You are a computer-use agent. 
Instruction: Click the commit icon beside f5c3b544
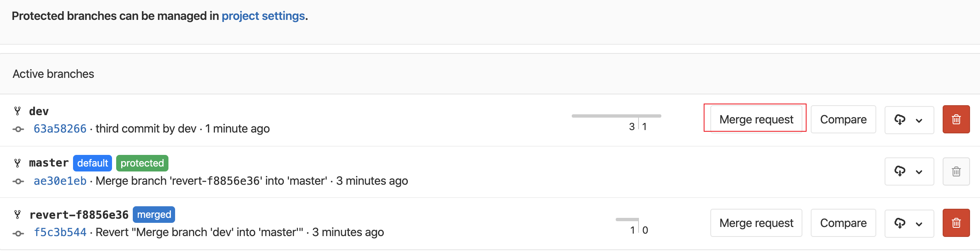pos(18,233)
